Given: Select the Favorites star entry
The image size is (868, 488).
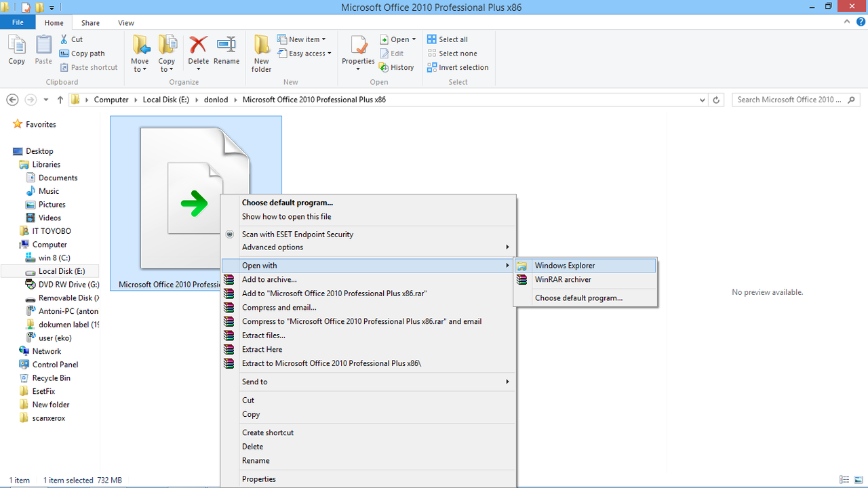Looking at the screenshot, I should point(35,125).
